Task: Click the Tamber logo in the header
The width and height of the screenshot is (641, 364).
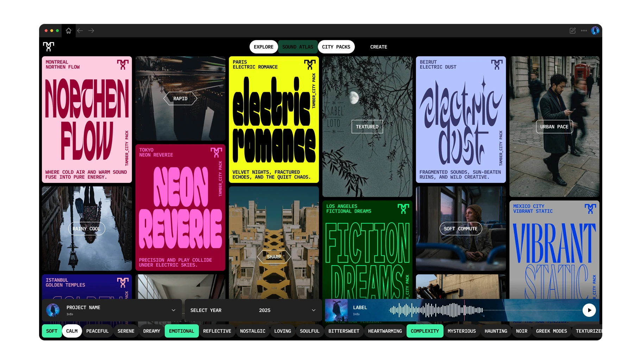Action: pyautogui.click(x=49, y=46)
